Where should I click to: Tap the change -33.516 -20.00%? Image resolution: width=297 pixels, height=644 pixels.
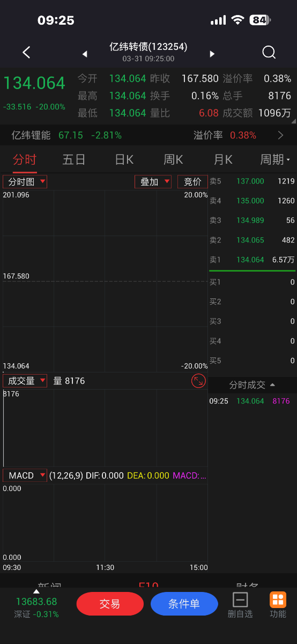click(x=34, y=107)
